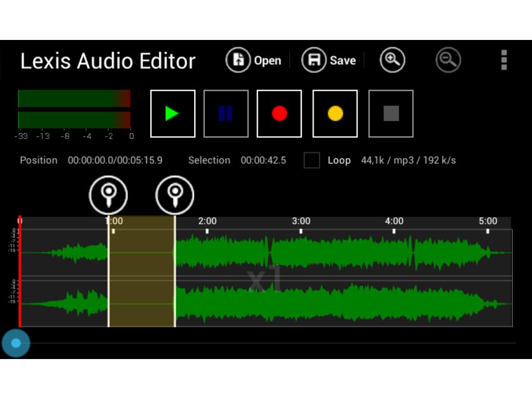Click the 4:00 mark on the timeline
Screen dimensions: 532x399
pos(394,221)
